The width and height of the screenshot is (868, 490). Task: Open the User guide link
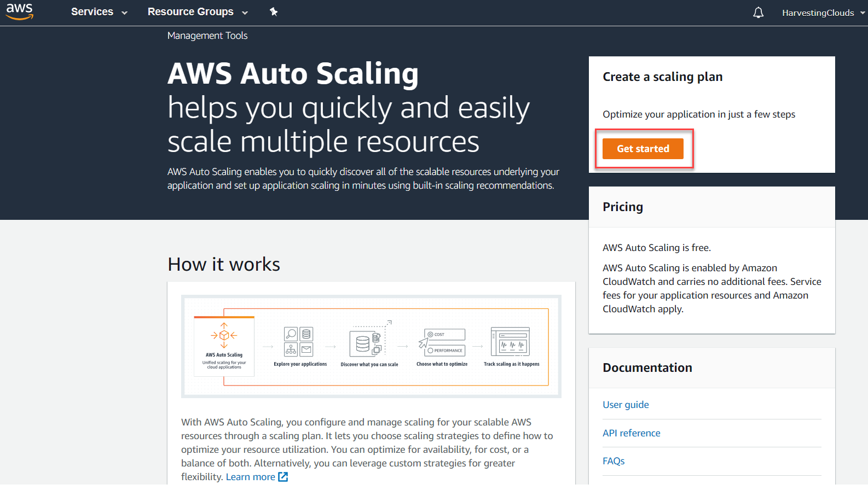tap(626, 405)
